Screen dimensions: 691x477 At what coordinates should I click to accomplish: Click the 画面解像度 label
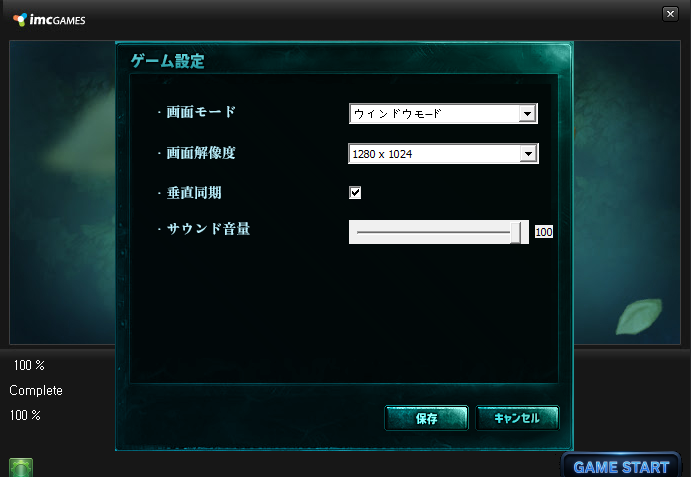(x=201, y=153)
